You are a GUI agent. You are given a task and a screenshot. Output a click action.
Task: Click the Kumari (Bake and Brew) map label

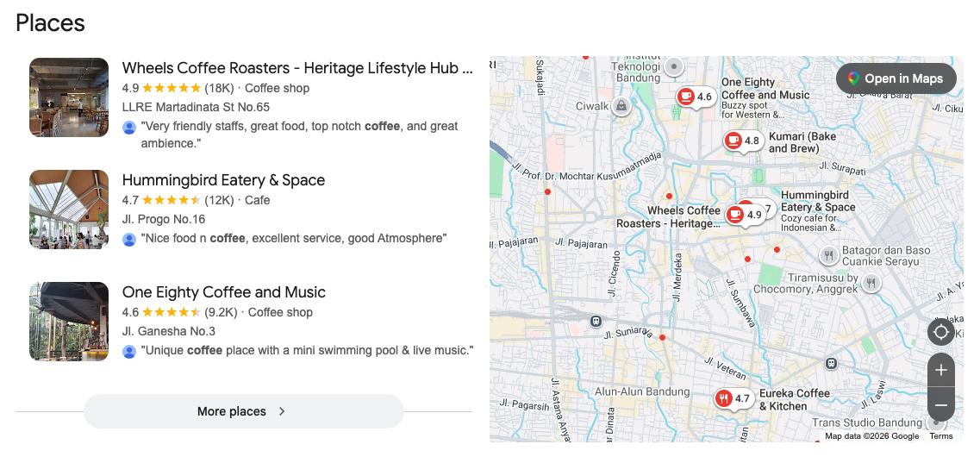[x=802, y=142]
